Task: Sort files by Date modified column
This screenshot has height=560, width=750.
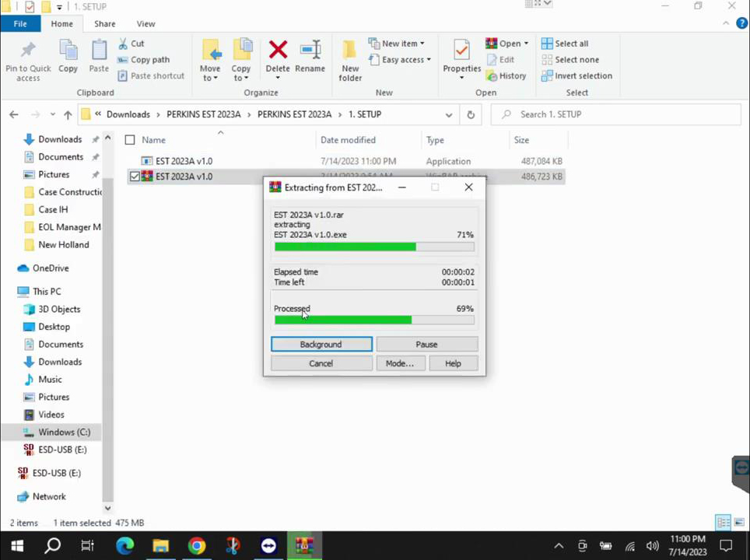Action: (x=349, y=140)
